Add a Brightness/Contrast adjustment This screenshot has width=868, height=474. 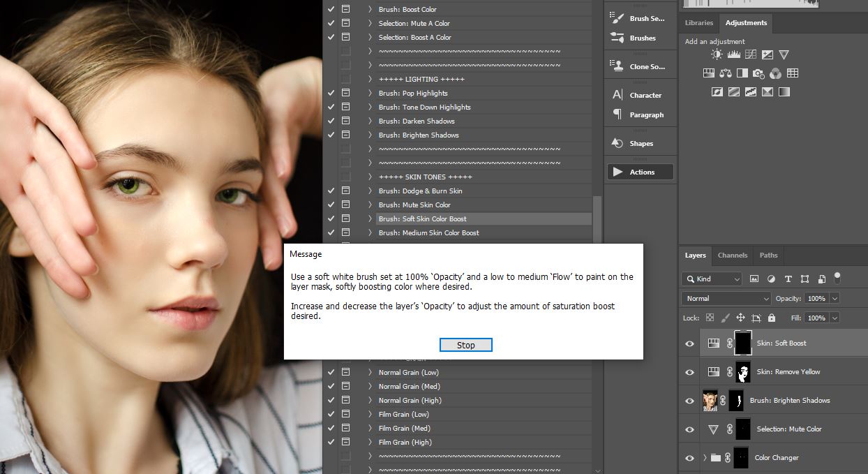tap(717, 54)
